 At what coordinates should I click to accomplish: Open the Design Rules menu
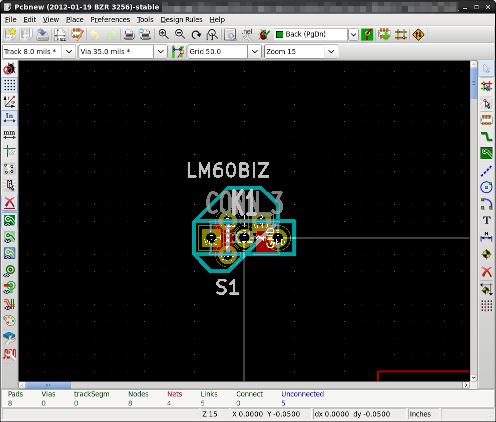tap(181, 20)
